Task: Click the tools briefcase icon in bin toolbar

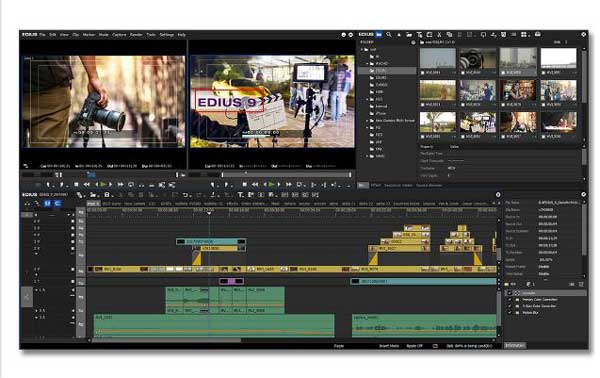Action: 538,34
